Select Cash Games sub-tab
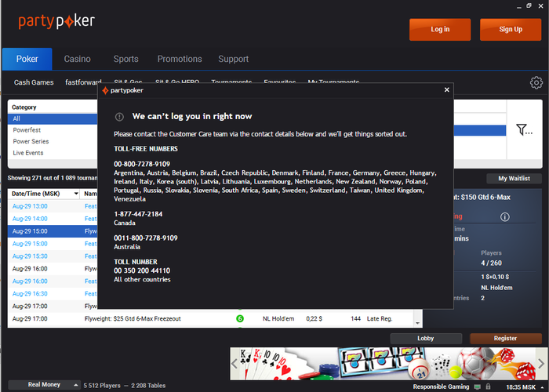This screenshot has height=392, width=549. (x=34, y=82)
